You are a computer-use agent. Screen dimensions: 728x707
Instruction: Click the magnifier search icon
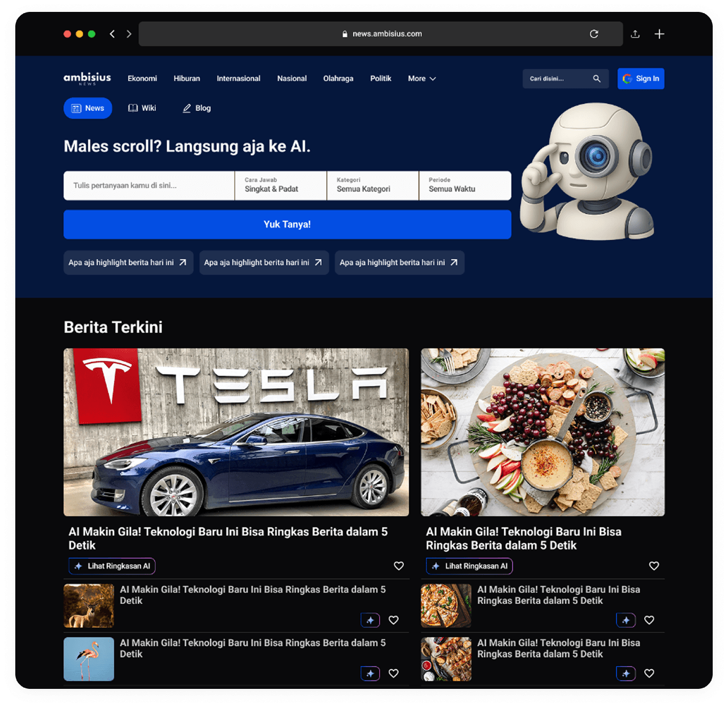click(597, 79)
